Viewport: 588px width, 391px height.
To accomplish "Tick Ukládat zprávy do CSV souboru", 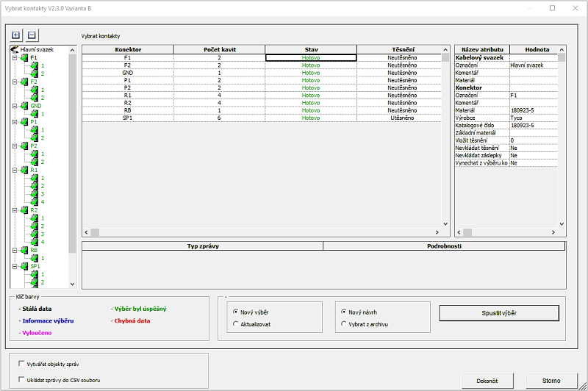I will click(21, 380).
